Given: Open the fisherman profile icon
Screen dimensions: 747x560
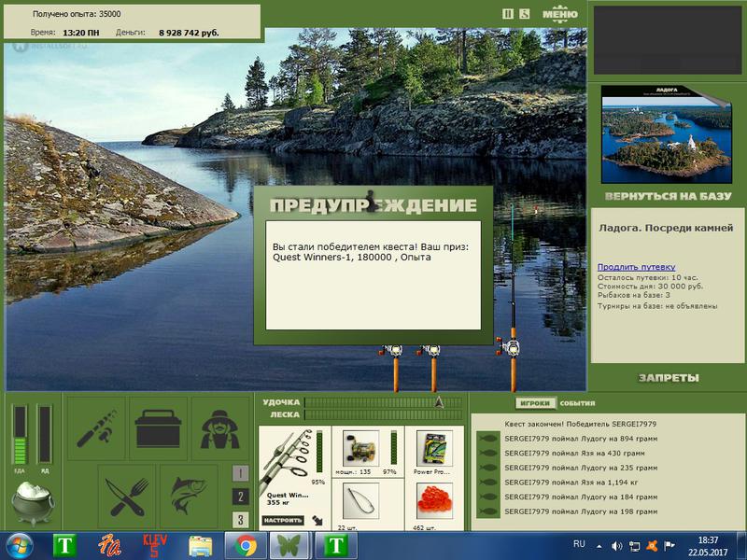Looking at the screenshot, I should (220, 428).
